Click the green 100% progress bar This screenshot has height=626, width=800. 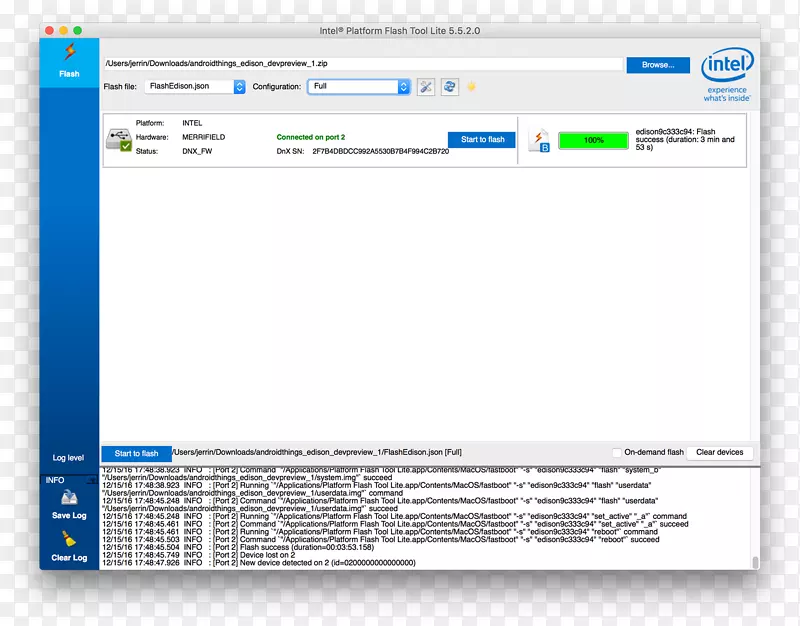(x=593, y=141)
